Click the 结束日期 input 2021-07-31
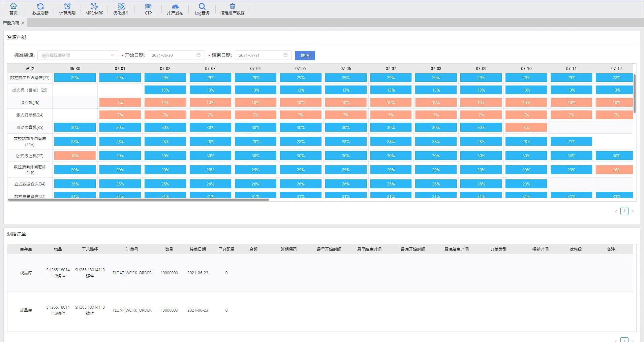Viewport: 644px width, 342px height. [x=263, y=55]
